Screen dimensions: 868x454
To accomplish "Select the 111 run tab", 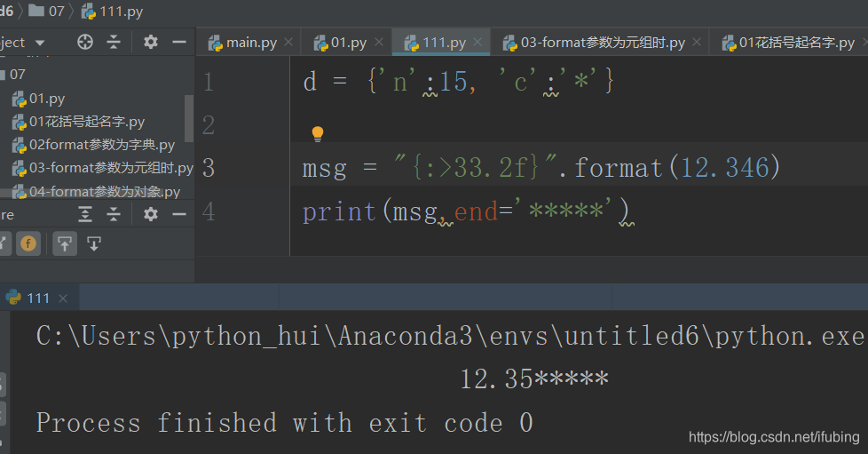I will [38, 299].
